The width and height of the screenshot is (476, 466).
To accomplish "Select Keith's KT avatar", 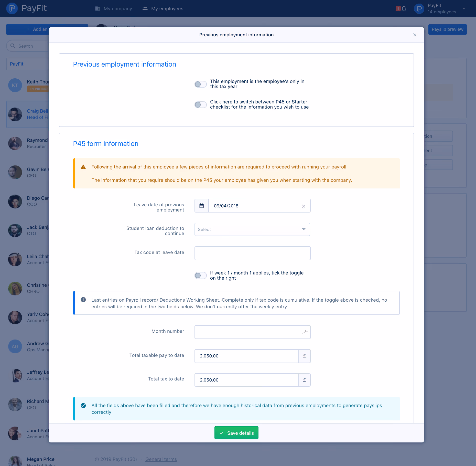I will point(15,85).
